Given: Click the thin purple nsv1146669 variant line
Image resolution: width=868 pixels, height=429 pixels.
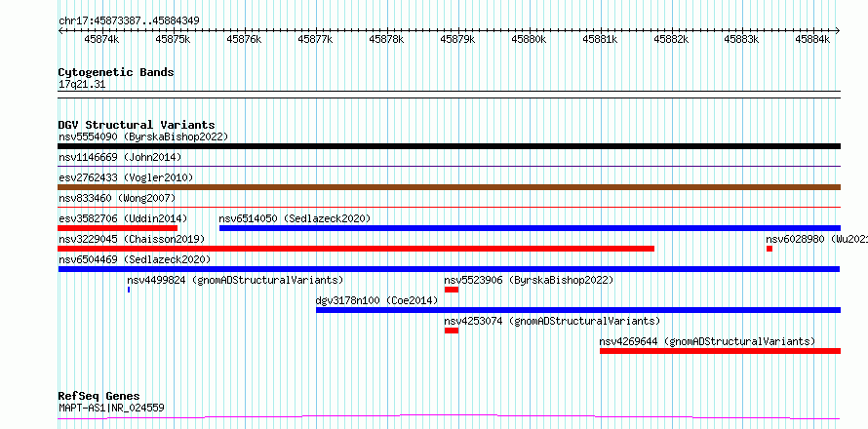Looking at the screenshot, I should [x=449, y=166].
